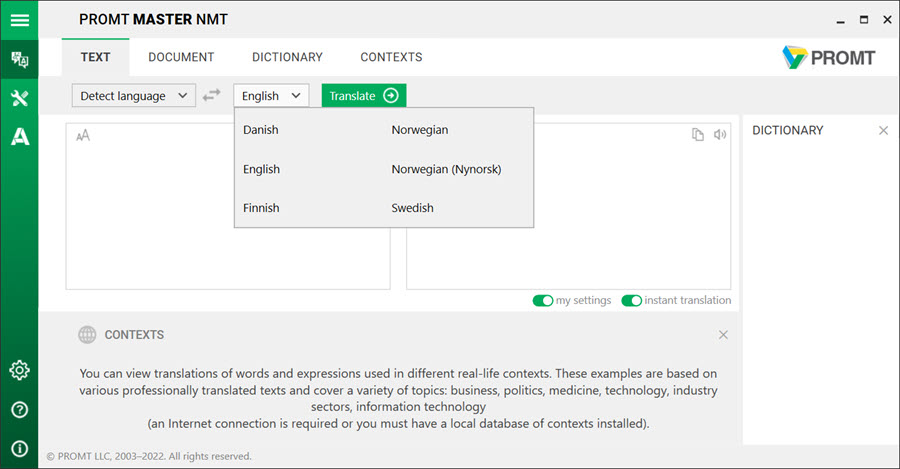Viewport: 900px width, 469px height.
Task: Click the PROMT logo
Action: [x=829, y=57]
